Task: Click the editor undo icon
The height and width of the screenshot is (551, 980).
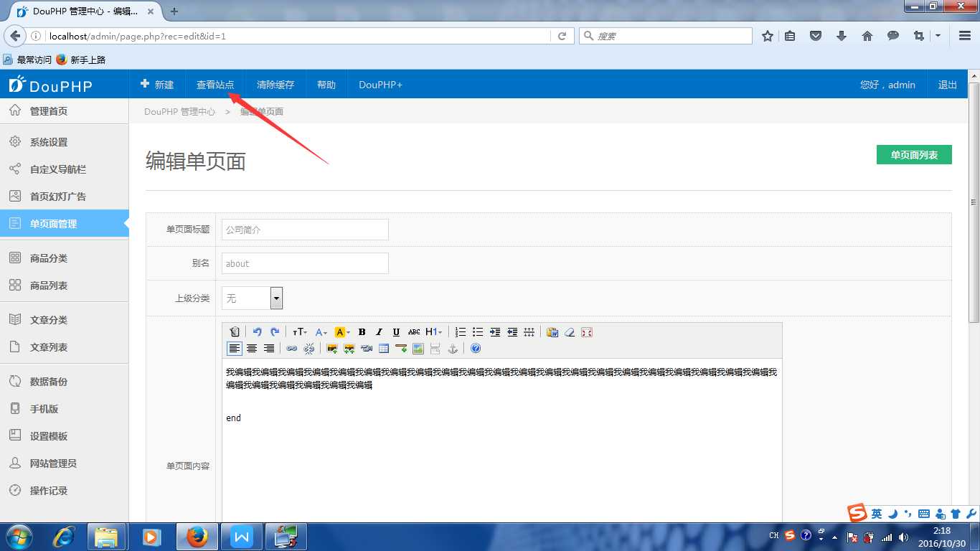Action: (x=257, y=332)
